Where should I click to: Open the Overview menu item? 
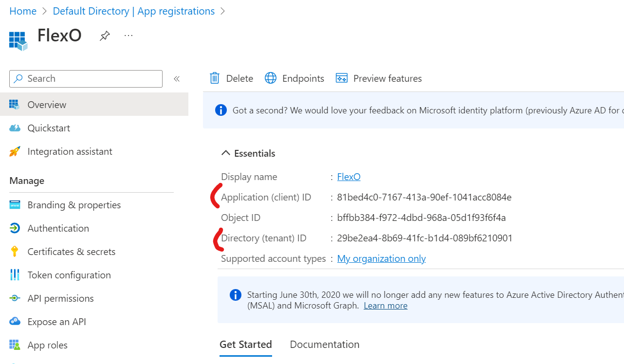click(x=94, y=105)
